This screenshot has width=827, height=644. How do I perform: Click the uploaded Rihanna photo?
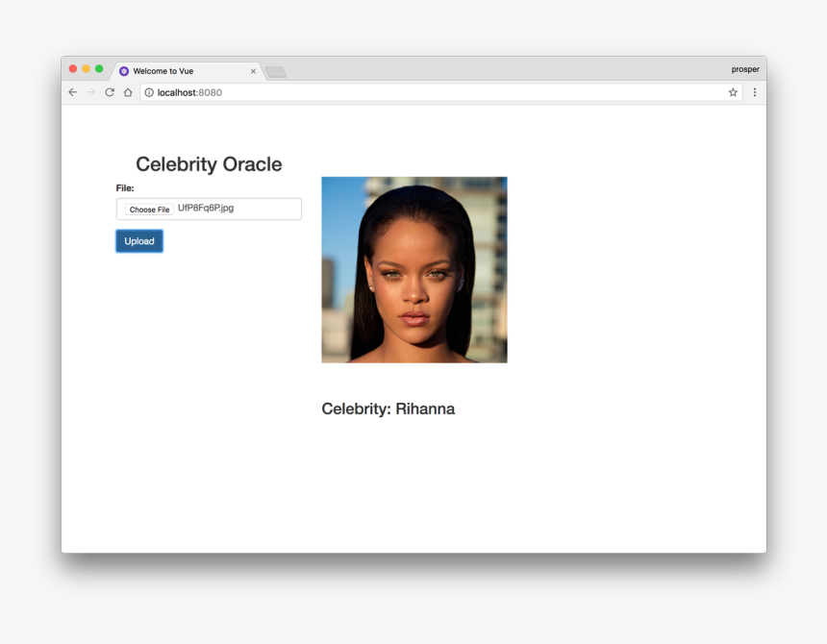[x=413, y=270]
